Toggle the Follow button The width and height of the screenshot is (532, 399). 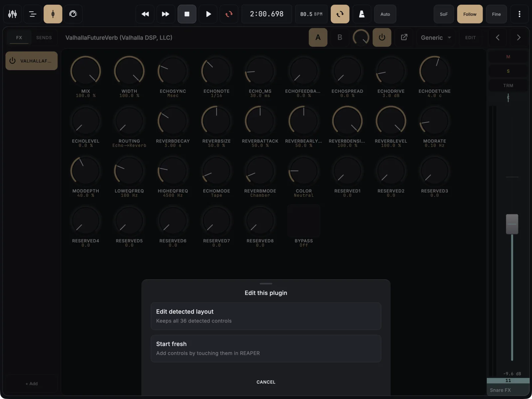pyautogui.click(x=470, y=14)
